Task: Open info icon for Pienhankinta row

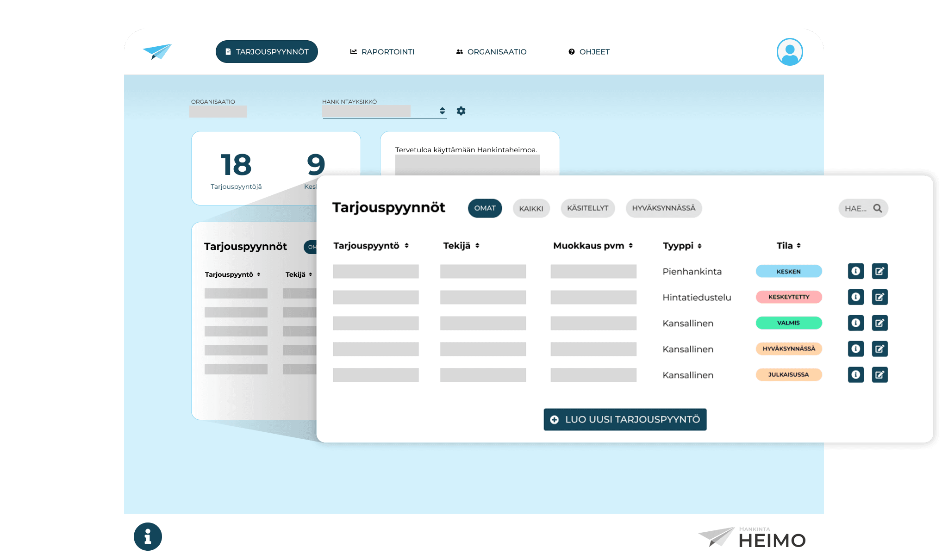Action: (x=855, y=271)
